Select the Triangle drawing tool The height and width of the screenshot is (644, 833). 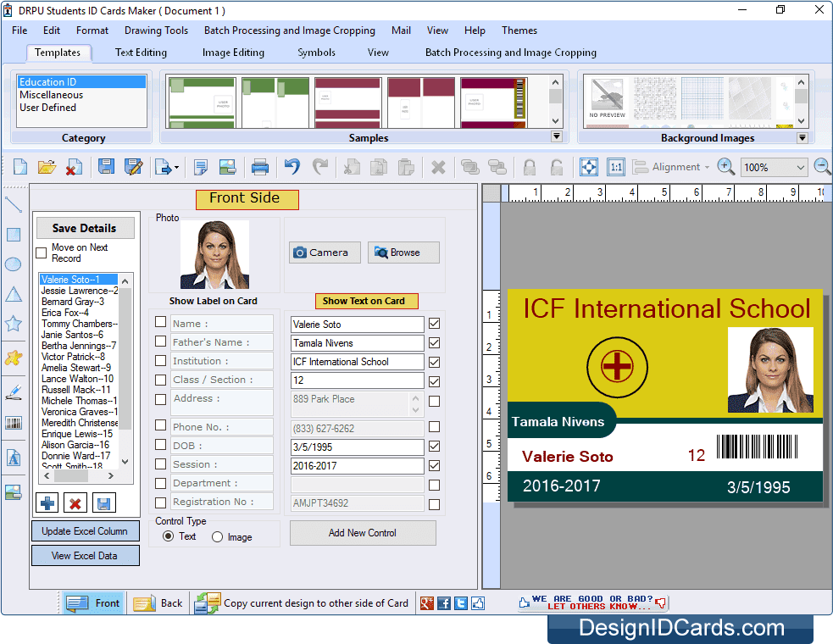(14, 294)
